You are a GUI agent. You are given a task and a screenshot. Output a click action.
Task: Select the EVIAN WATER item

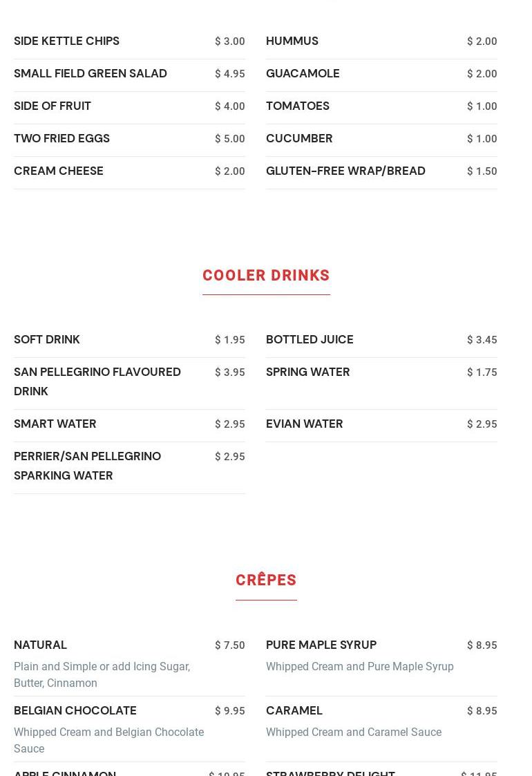305,424
